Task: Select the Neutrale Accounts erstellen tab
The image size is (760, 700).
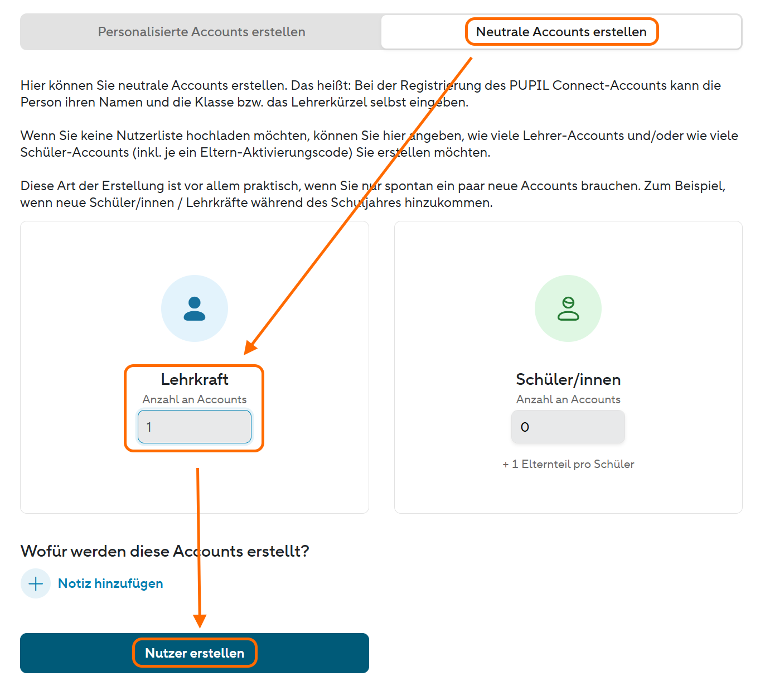Action: [x=561, y=32]
